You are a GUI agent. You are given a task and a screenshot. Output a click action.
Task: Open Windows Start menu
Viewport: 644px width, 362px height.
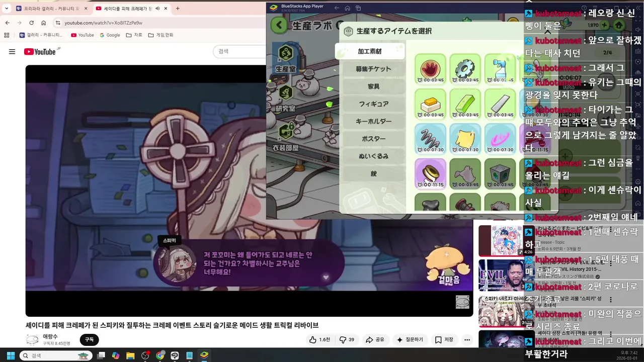click(10, 355)
